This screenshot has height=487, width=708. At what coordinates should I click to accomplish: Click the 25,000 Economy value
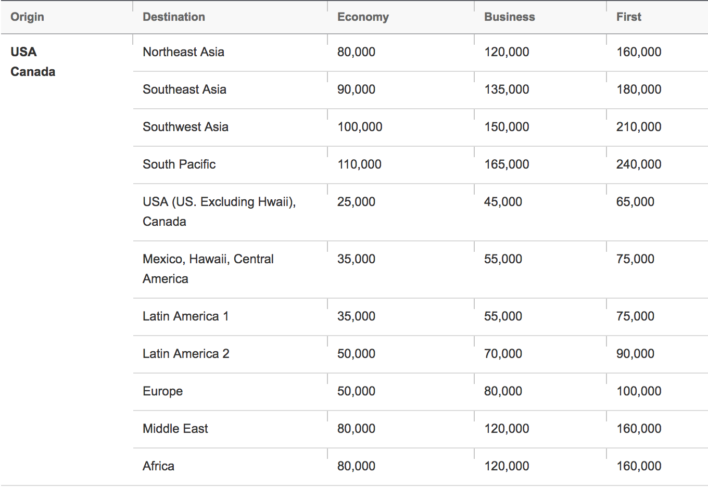[x=356, y=202]
